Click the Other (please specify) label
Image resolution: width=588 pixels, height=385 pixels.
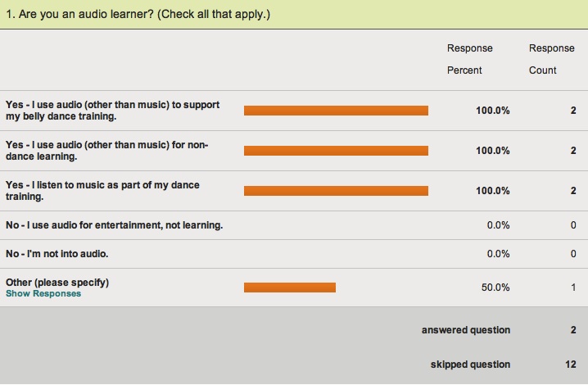tap(57, 282)
